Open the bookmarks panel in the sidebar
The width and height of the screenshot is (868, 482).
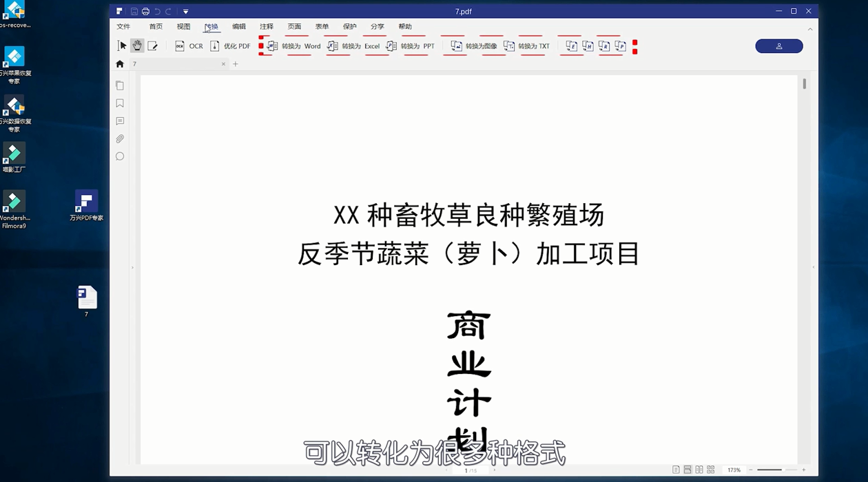click(120, 103)
